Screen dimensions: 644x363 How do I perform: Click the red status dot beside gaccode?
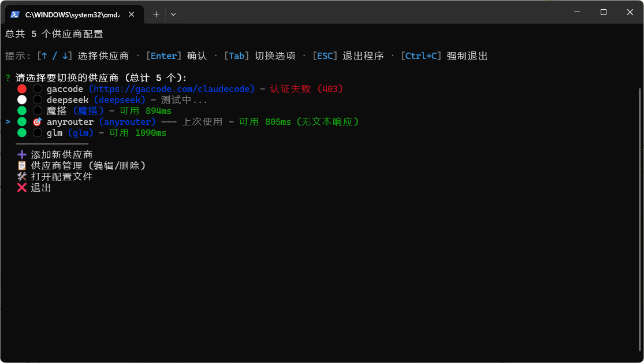coord(22,89)
